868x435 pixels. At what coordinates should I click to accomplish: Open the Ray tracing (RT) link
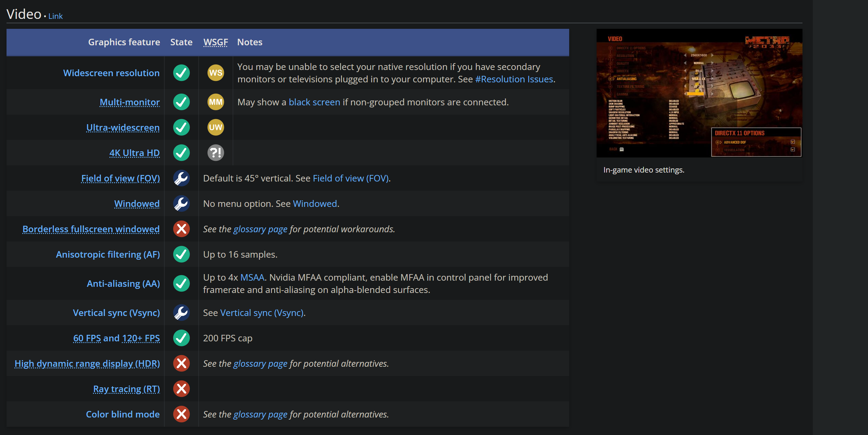click(127, 389)
